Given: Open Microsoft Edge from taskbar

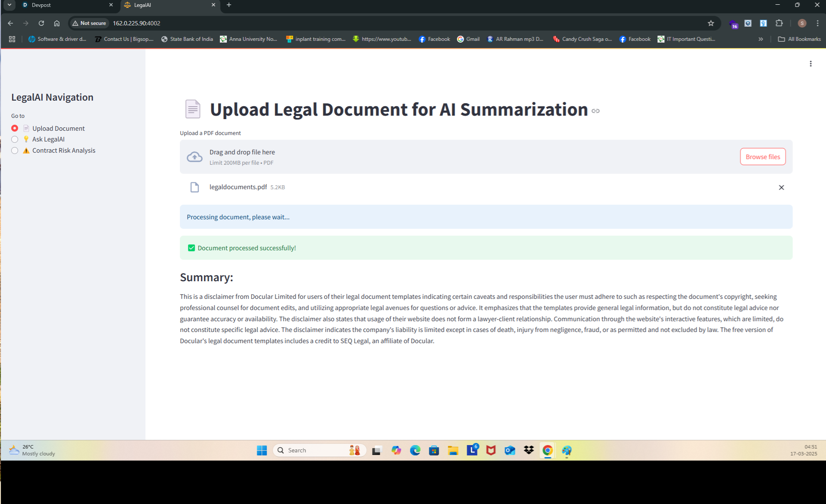Looking at the screenshot, I should [415, 450].
